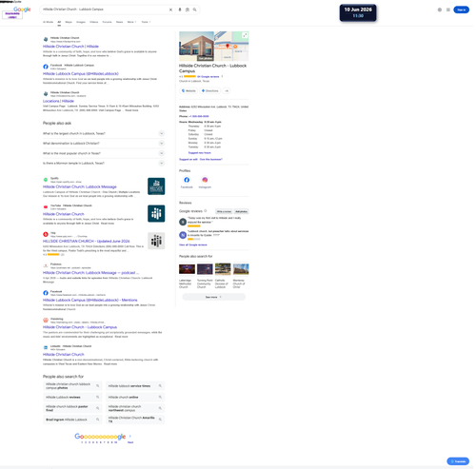Viewport: 476px width, 469px height.
Task: Click the Yelp favicon beside HILLSIDE CHRISTIAN CHURCH result
Action: (46, 234)
